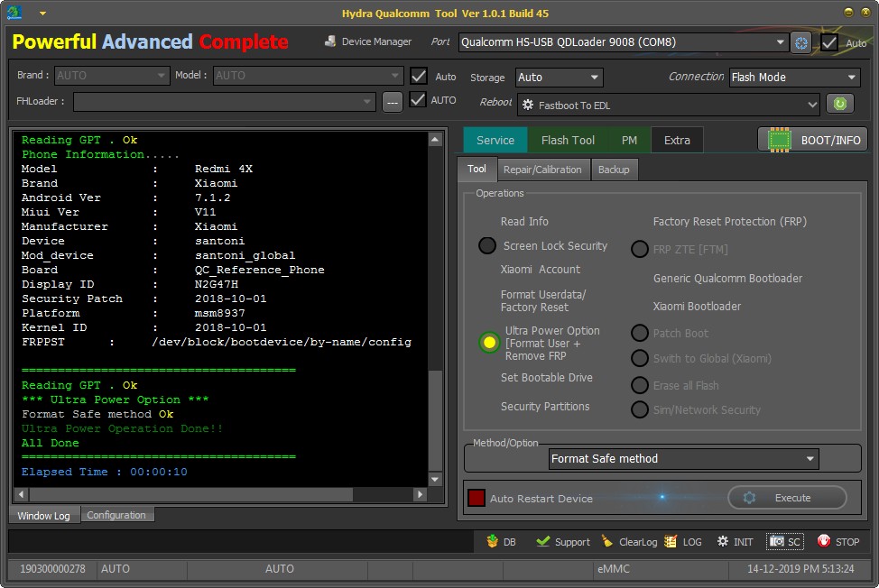879x588 pixels.
Task: Toggle the FHLoader AUTO checkbox
Action: coord(418,100)
